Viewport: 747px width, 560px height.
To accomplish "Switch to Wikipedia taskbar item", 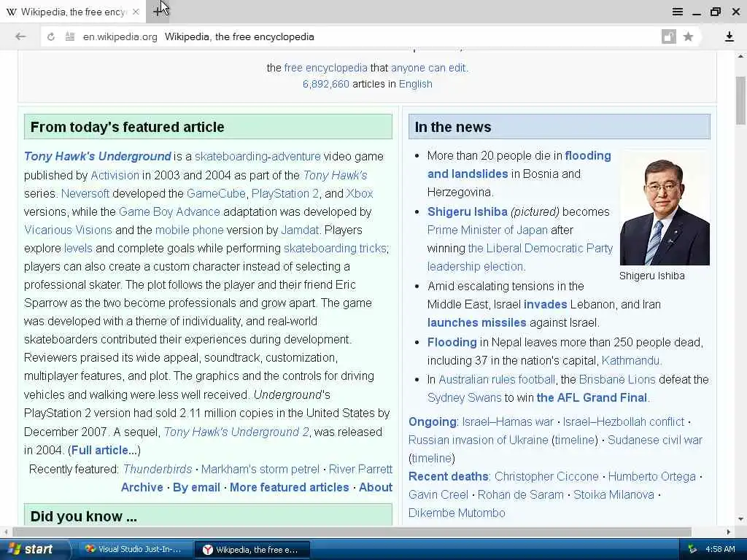I will click(x=252, y=550).
